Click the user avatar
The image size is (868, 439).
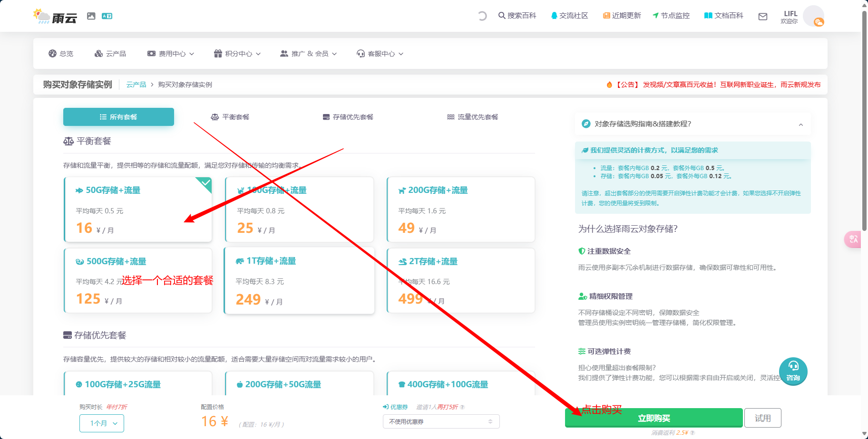813,16
